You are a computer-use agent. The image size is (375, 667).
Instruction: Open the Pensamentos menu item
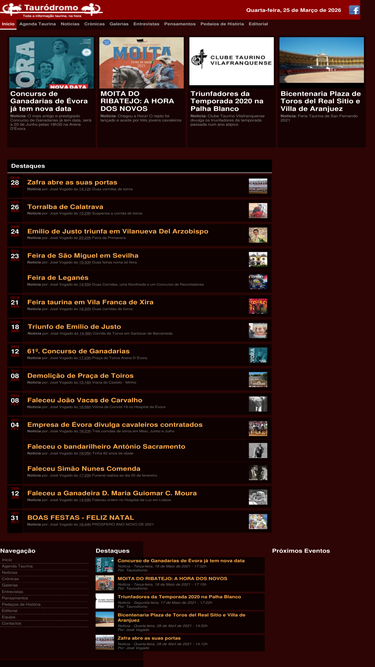pyautogui.click(x=180, y=24)
